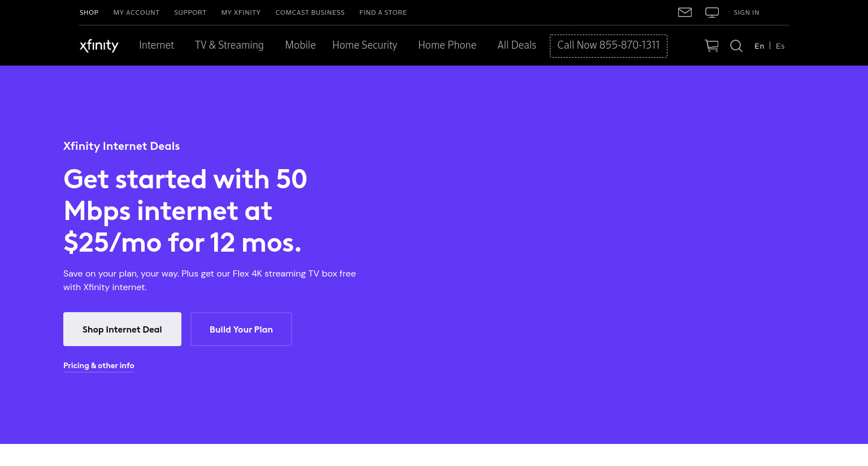868x466 pixels.
Task: Open the Internet menu
Action: point(157,45)
